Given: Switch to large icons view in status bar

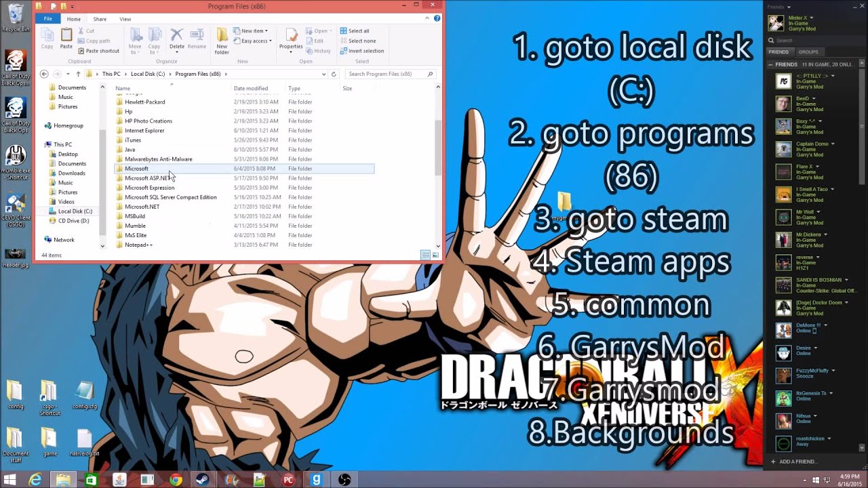Looking at the screenshot, I should pyautogui.click(x=435, y=255).
